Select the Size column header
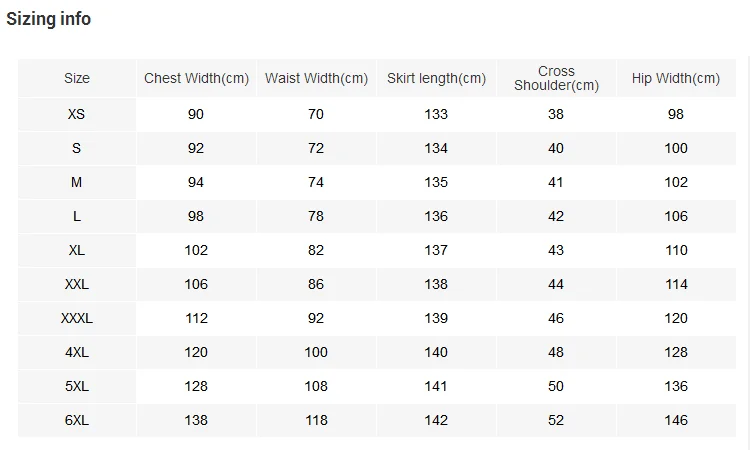 click(x=77, y=78)
